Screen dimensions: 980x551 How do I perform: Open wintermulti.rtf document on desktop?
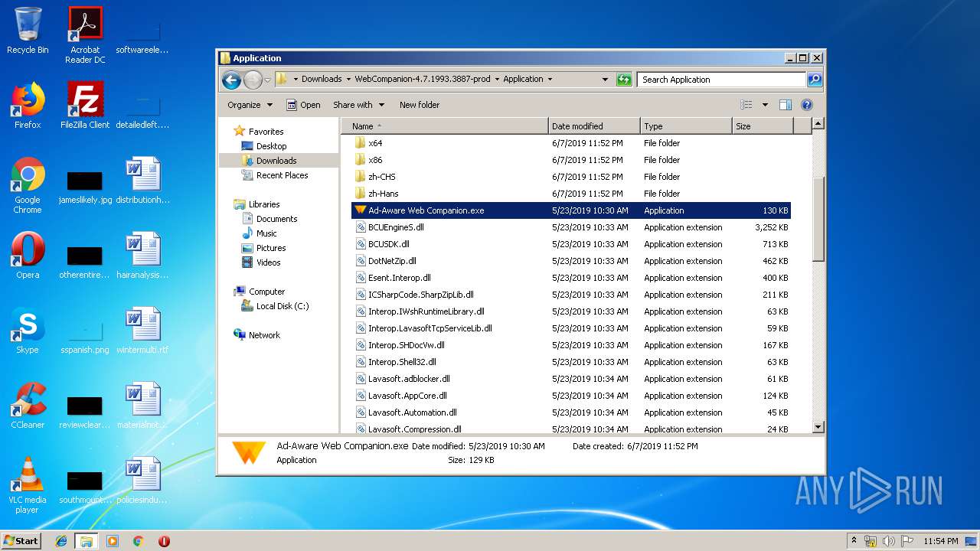[x=142, y=331]
